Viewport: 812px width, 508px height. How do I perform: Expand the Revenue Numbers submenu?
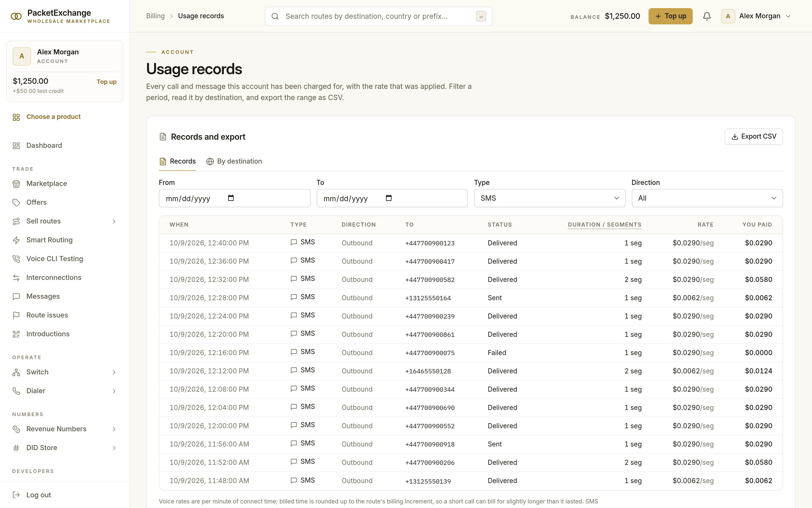point(114,429)
